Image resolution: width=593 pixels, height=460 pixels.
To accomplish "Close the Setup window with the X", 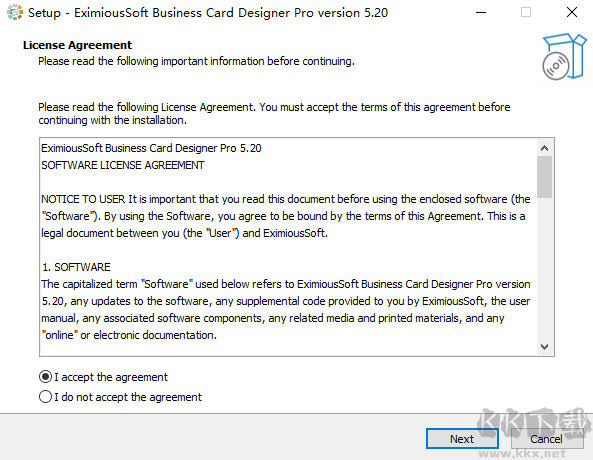I will (572, 12).
